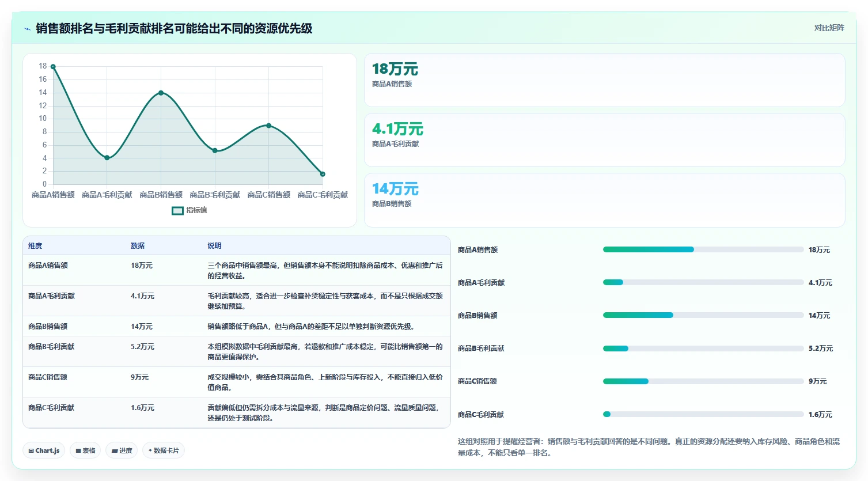Screen dimensions: 868x481
Task: Click the 商品A销售额 progress bar
Action: click(x=703, y=249)
